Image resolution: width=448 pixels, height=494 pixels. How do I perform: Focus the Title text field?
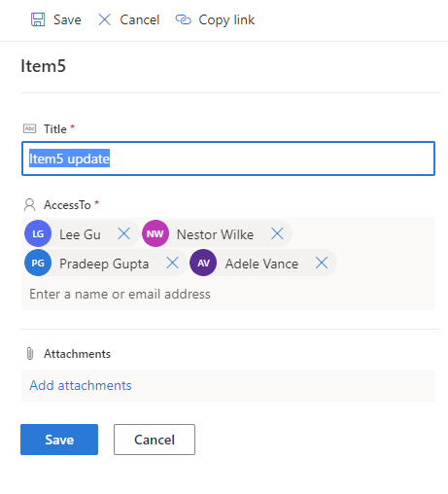(x=228, y=159)
